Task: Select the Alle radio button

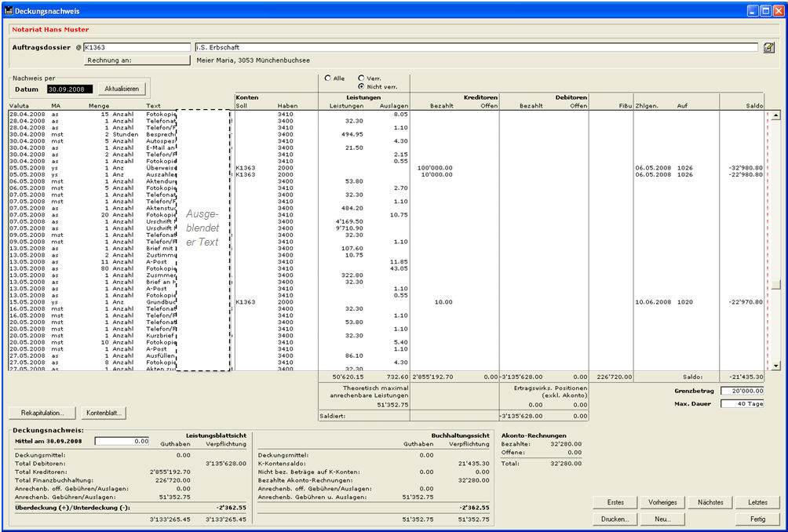Action: (327, 78)
